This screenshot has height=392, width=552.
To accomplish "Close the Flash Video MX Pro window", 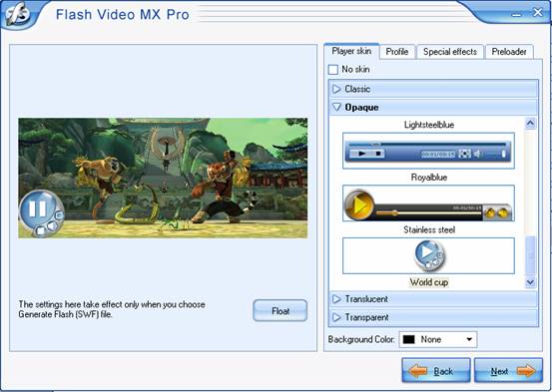I will point(538,12).
